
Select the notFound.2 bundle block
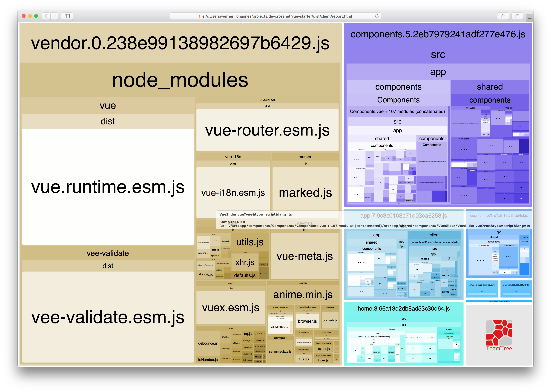482,289
